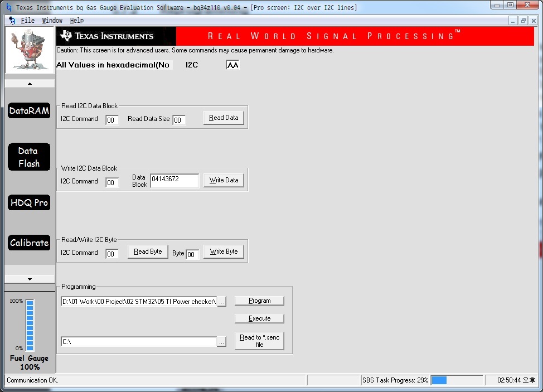This screenshot has height=392, width=543.
Task: Click the Fuel Gauge 100% label
Action: [30, 362]
